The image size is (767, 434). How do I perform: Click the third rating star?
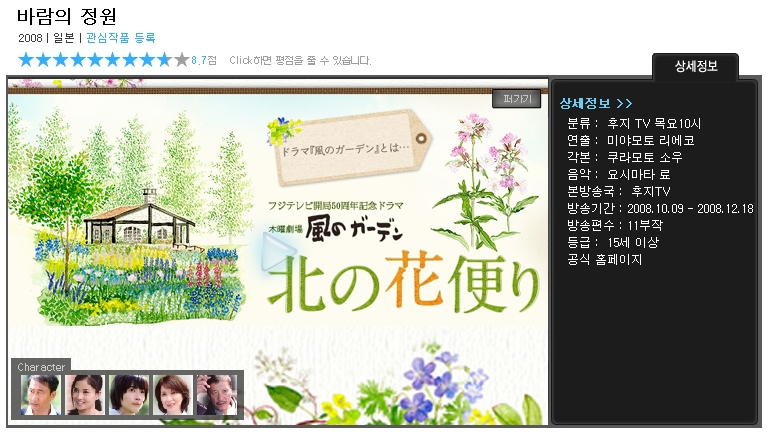[61, 60]
